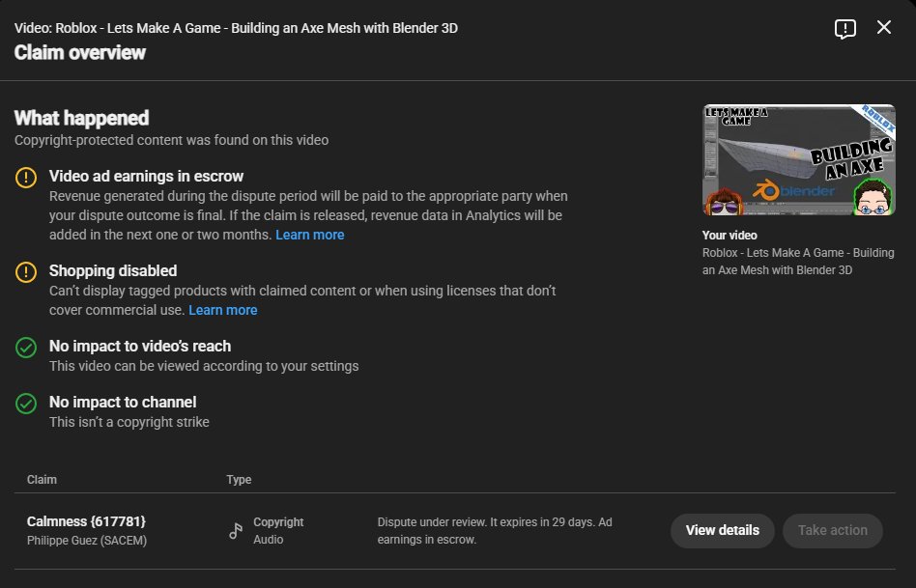Click Philippe Guez (SACEM) claimant name
This screenshot has height=588, width=916.
click(x=87, y=541)
